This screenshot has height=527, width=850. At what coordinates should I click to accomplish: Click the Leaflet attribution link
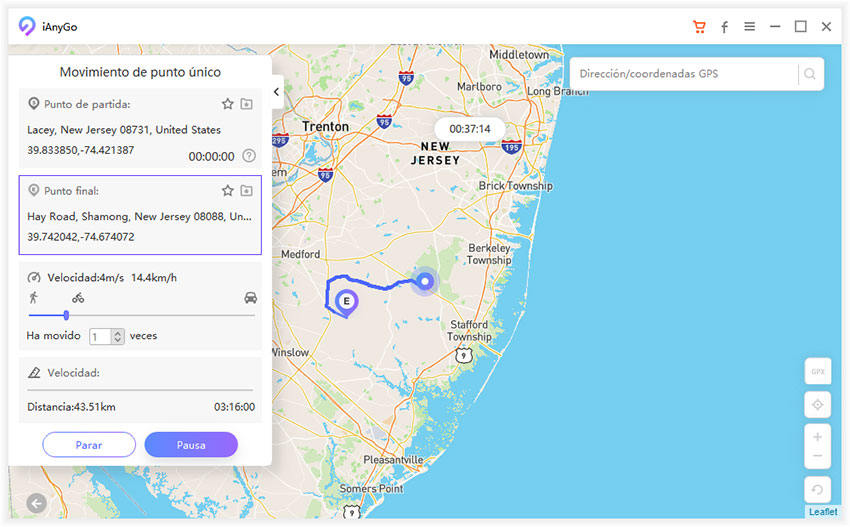pyautogui.click(x=823, y=512)
